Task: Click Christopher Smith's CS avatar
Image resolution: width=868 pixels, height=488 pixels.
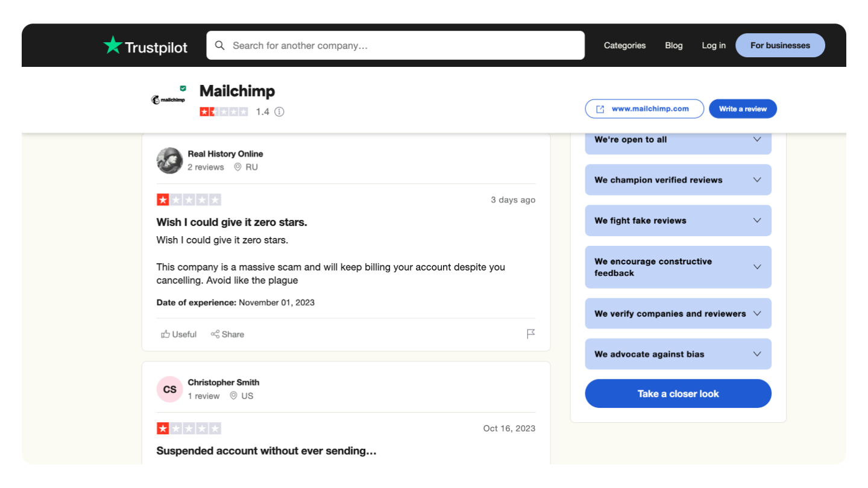Action: [x=170, y=389]
